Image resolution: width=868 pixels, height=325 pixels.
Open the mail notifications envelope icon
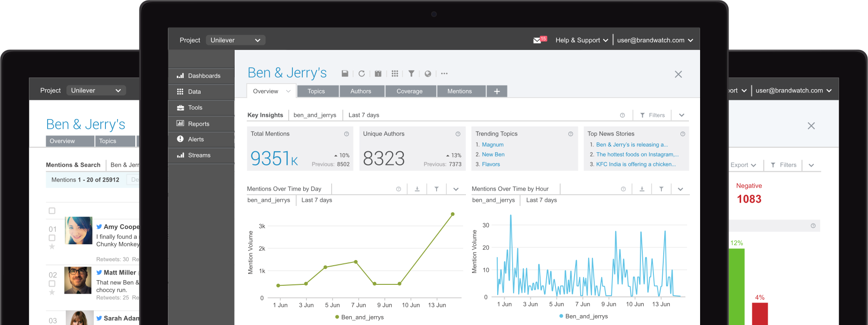click(x=537, y=40)
